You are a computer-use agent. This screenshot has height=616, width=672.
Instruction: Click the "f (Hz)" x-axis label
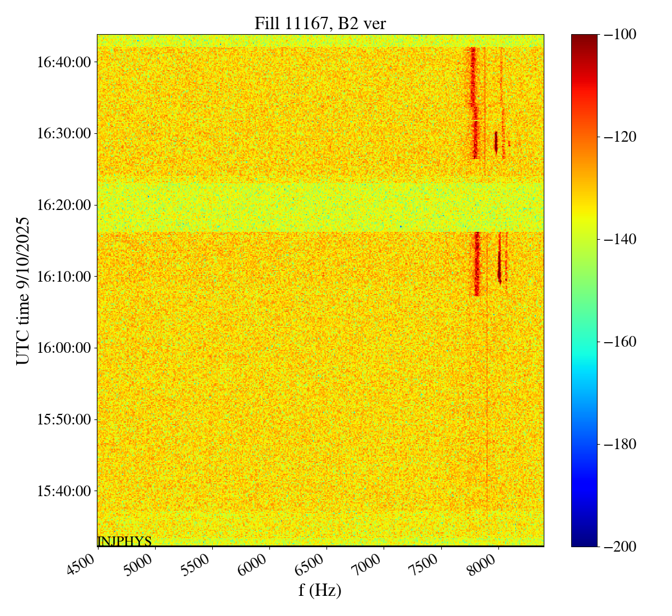(320, 590)
